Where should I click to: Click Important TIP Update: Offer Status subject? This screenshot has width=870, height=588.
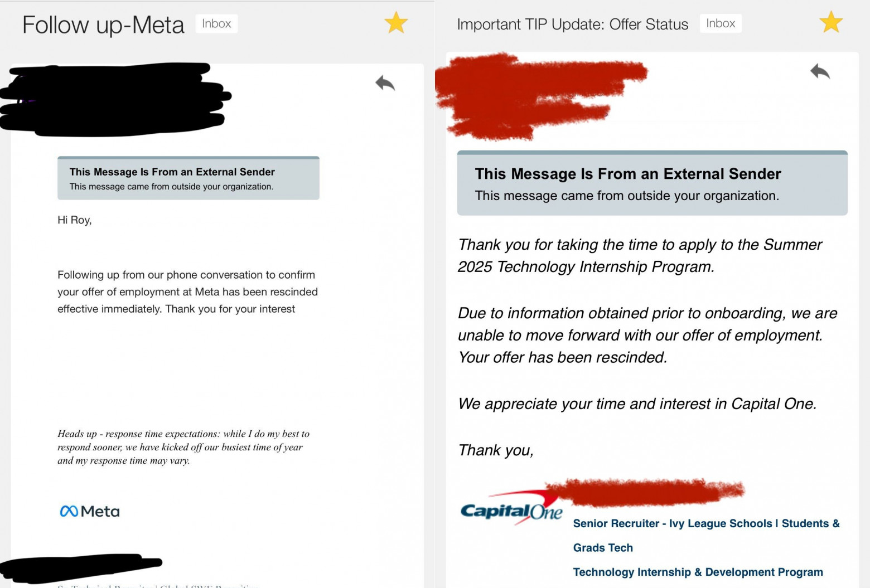(572, 25)
